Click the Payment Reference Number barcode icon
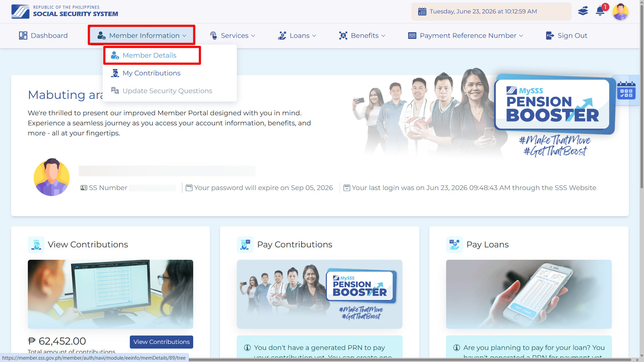Screen dimensions: 644x362 (412, 36)
